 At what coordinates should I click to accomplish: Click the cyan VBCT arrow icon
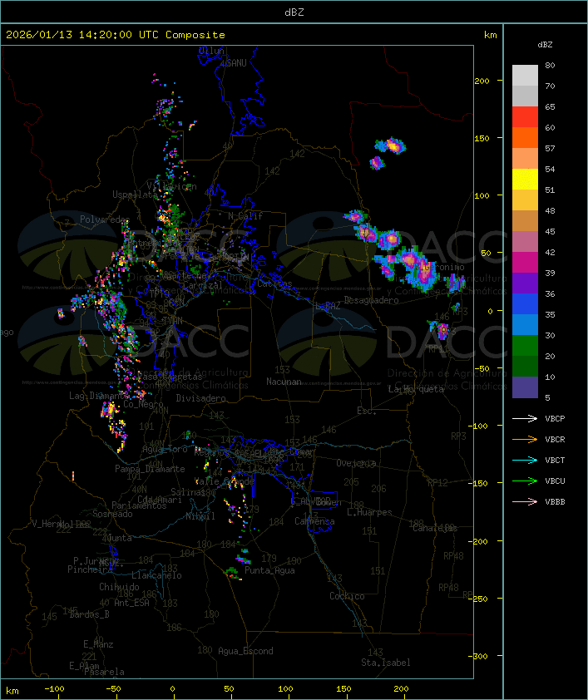pyautogui.click(x=525, y=461)
